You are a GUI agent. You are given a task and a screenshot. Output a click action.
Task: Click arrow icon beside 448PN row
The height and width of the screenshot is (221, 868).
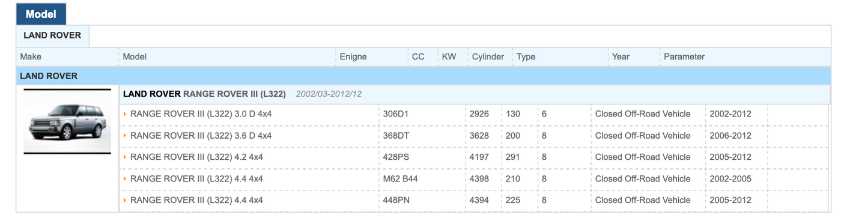(x=125, y=201)
